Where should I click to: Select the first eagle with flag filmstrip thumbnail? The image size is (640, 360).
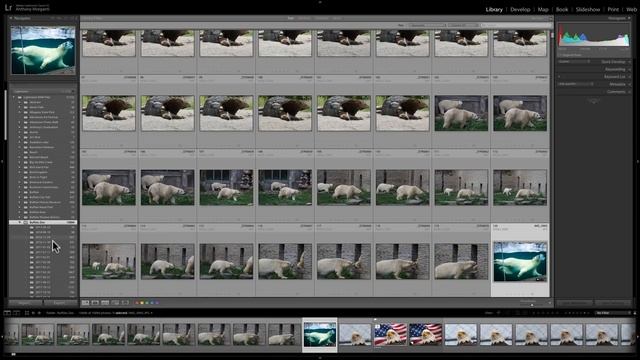(390, 335)
